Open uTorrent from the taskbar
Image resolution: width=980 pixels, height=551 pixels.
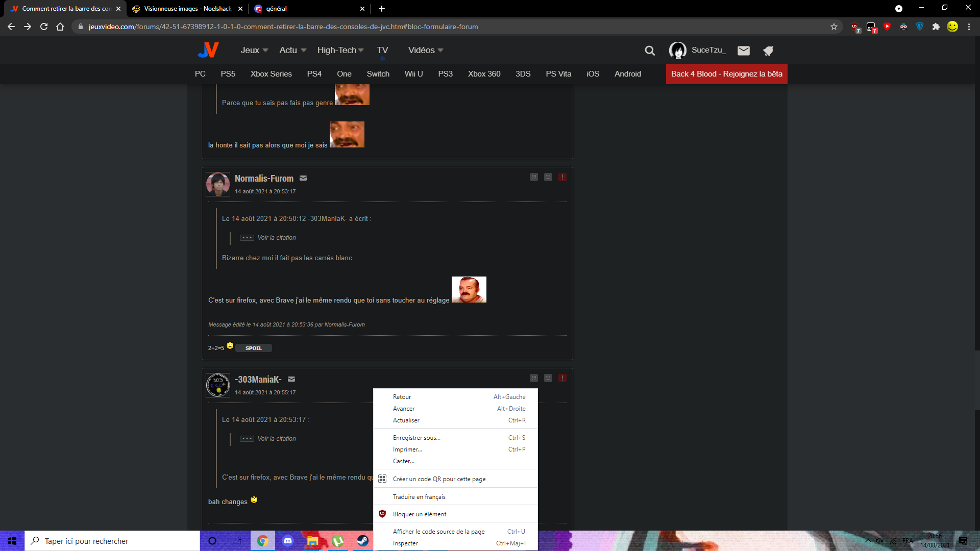coord(338,541)
